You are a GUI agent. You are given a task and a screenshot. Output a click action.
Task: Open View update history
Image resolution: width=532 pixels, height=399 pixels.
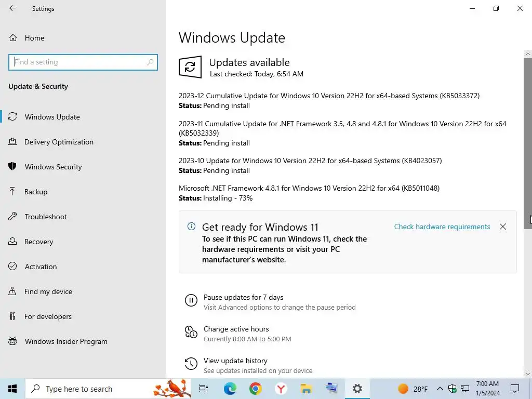pyautogui.click(x=235, y=361)
